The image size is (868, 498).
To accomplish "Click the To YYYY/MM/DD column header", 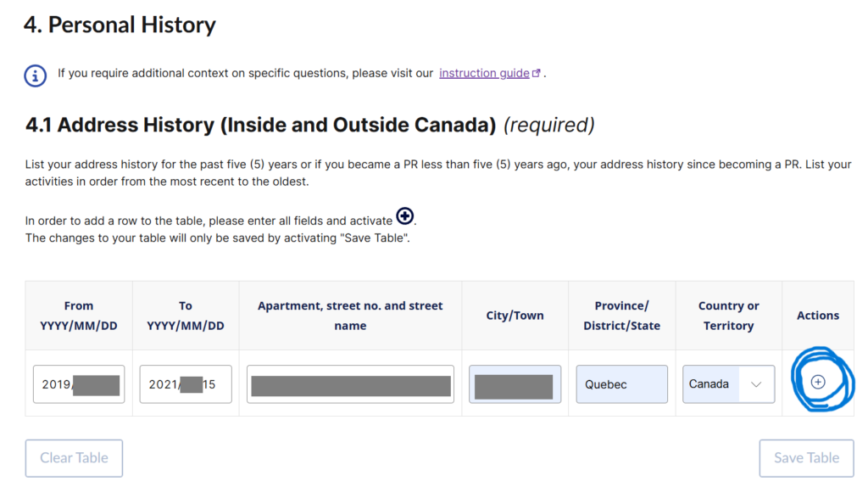I will tap(186, 316).
